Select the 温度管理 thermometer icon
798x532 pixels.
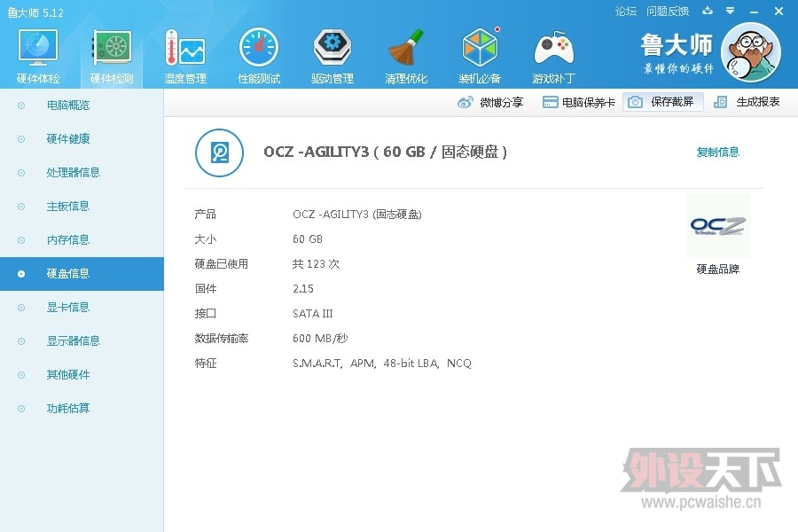coord(184,56)
